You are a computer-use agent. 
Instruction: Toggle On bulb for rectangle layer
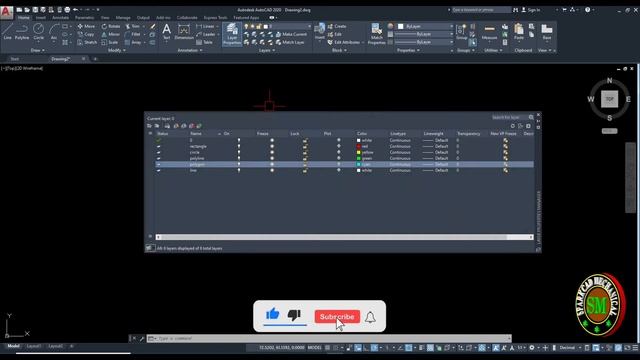tap(239, 146)
